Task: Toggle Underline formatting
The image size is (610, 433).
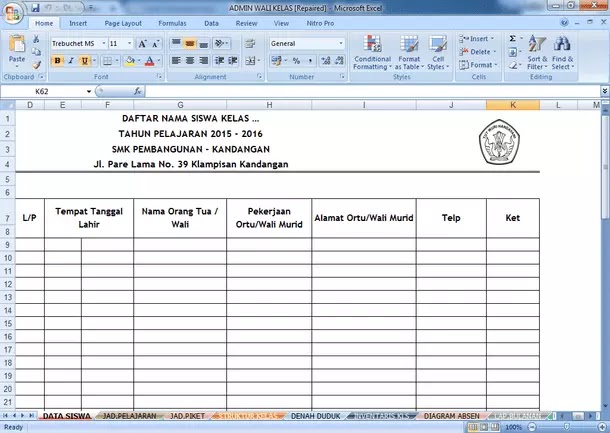Action: [84, 61]
